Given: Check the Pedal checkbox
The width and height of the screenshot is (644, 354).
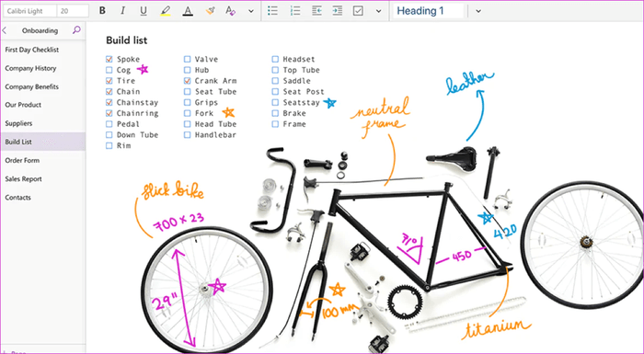Looking at the screenshot, I should point(109,123).
